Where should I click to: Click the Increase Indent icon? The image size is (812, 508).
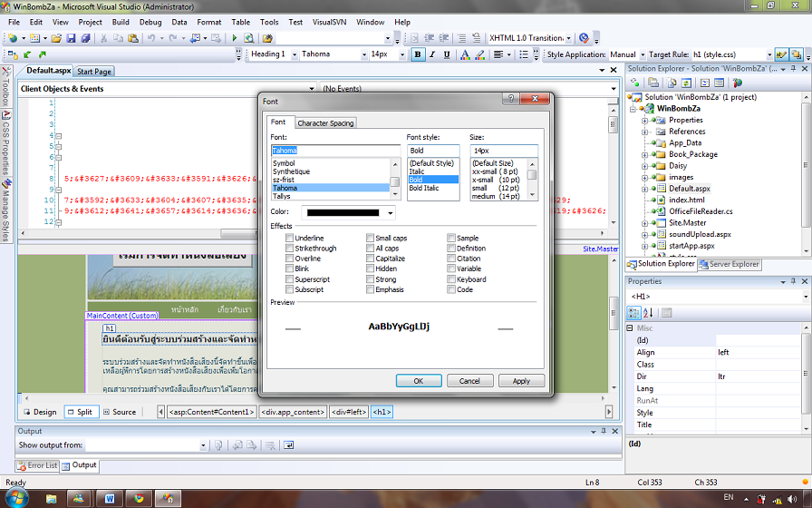[x=444, y=38]
